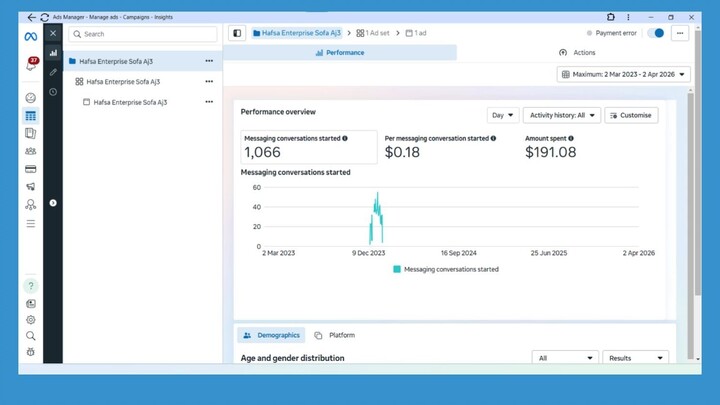Open Settings gear icon in left sidebar

[31, 320]
